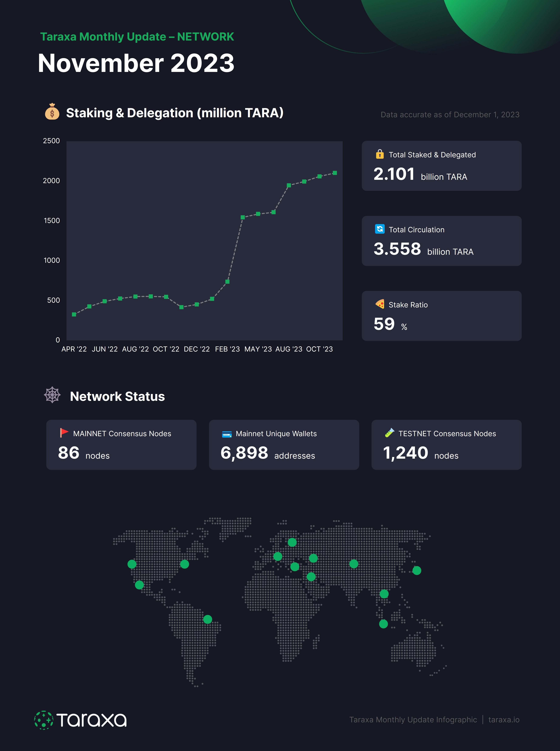Click the test tube icon for TESTNET Consensus Nodes
The width and height of the screenshot is (560, 751).
point(389,433)
